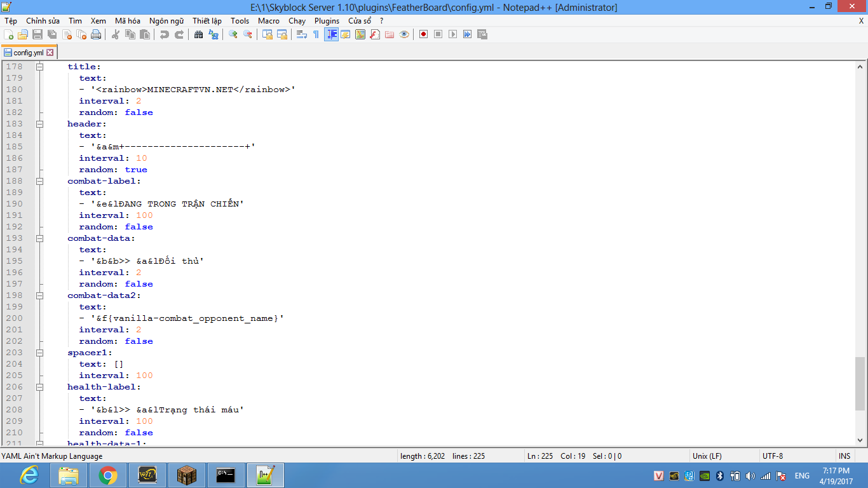
Task: Click the volume speaker tray icon
Action: pos(750,475)
